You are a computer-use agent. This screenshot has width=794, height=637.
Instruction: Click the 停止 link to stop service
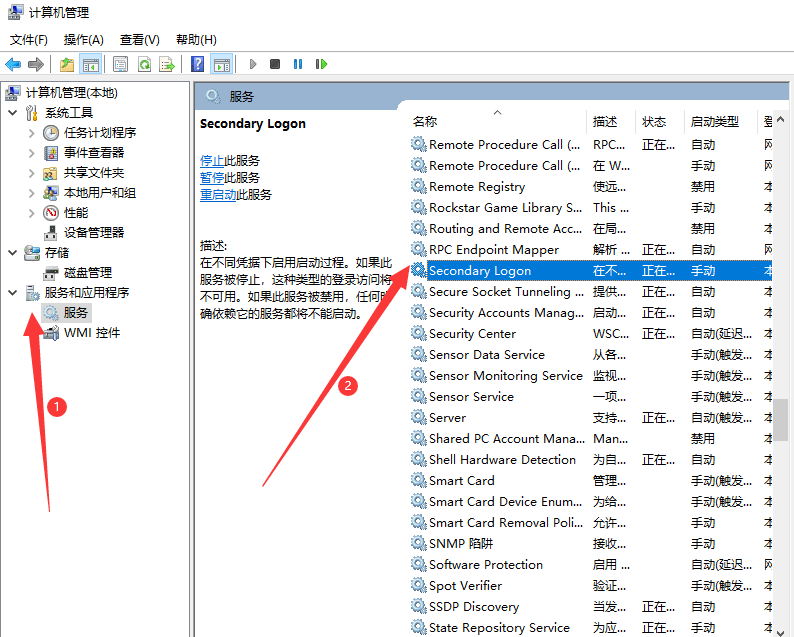pyautogui.click(x=212, y=160)
